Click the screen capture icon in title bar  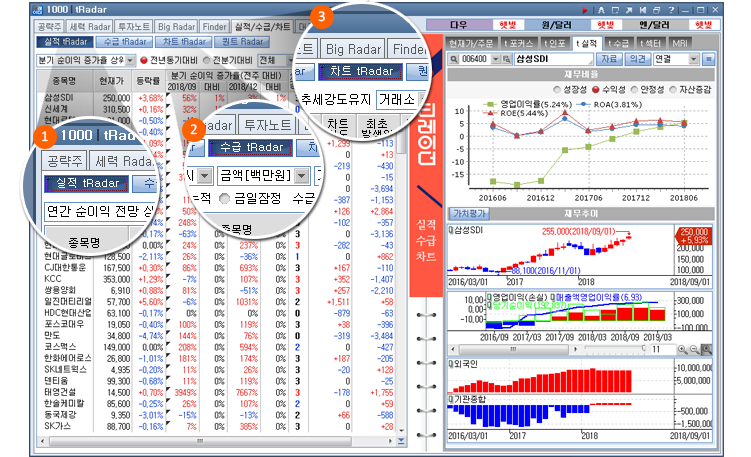(x=615, y=10)
